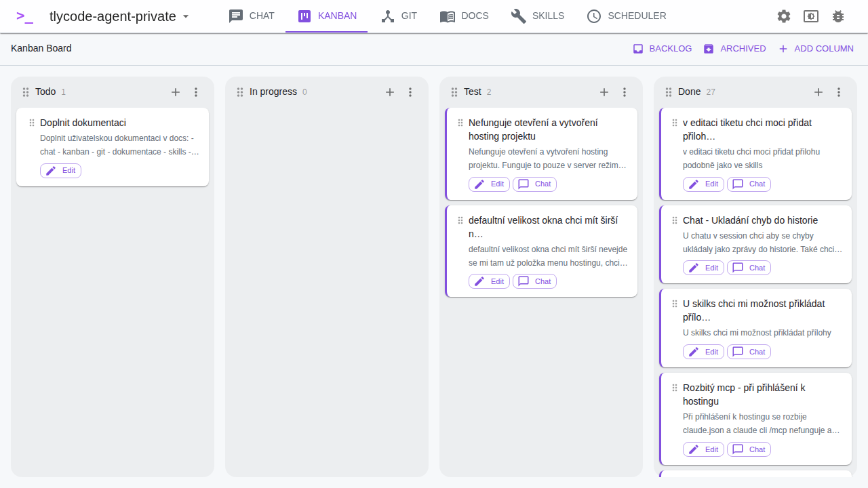Open chat for U skilks ticket
This screenshot has height=488, width=868.
click(x=749, y=352)
